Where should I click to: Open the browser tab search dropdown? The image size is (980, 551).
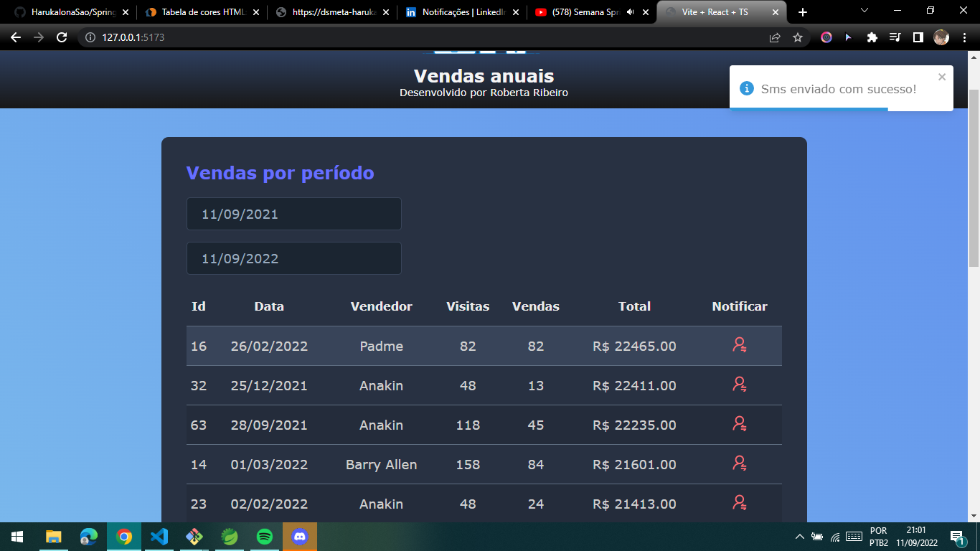pyautogui.click(x=864, y=11)
